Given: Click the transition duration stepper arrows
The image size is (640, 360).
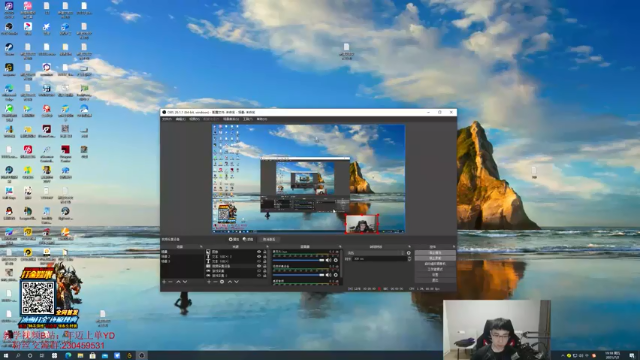Looking at the screenshot, I should [409, 259].
